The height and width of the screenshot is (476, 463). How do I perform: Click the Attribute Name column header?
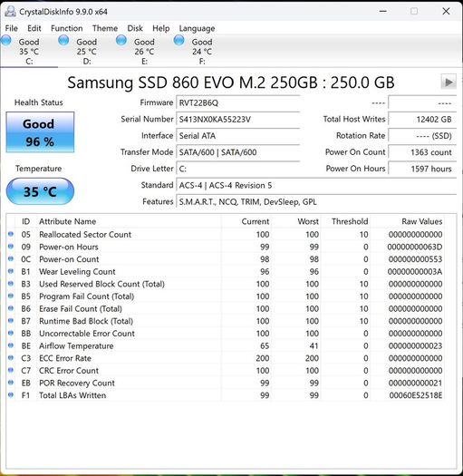point(129,221)
